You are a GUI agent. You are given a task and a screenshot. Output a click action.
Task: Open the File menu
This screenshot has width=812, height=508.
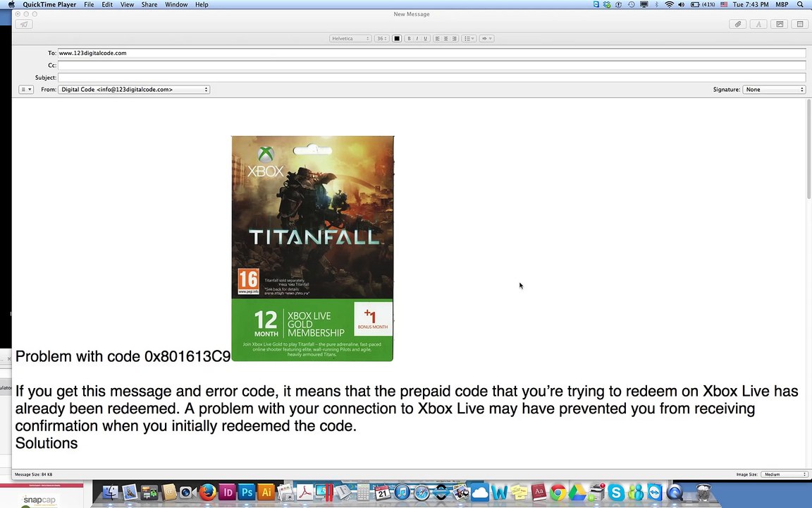(89, 4)
